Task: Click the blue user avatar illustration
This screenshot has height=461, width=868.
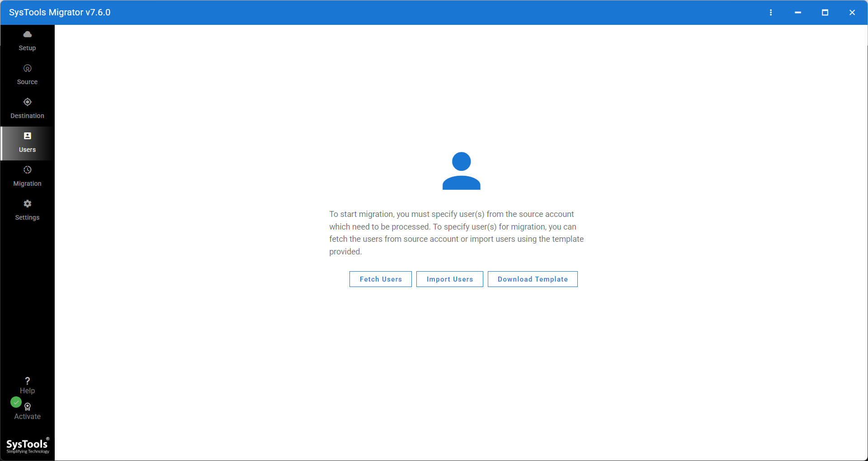Action: coord(461,171)
